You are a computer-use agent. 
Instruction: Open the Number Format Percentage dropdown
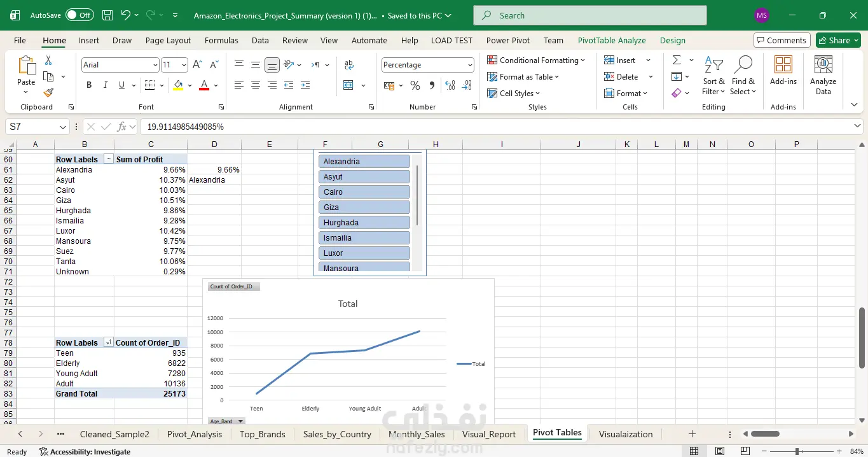click(470, 65)
